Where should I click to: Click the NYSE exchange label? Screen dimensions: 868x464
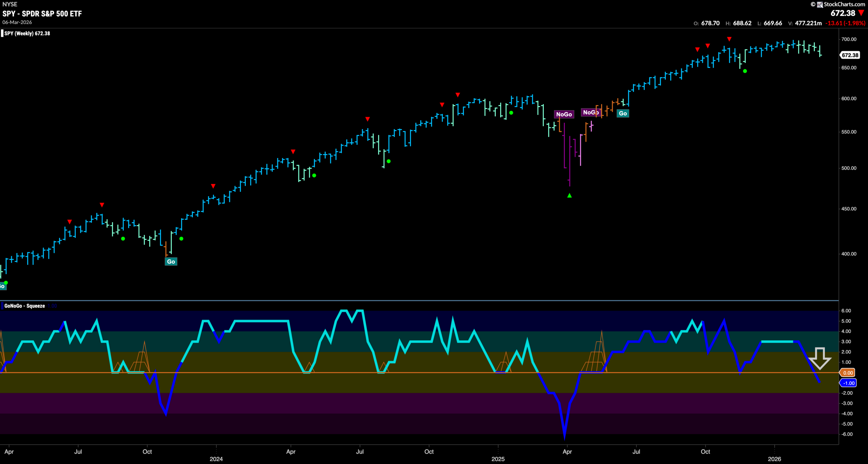pyautogui.click(x=10, y=4)
